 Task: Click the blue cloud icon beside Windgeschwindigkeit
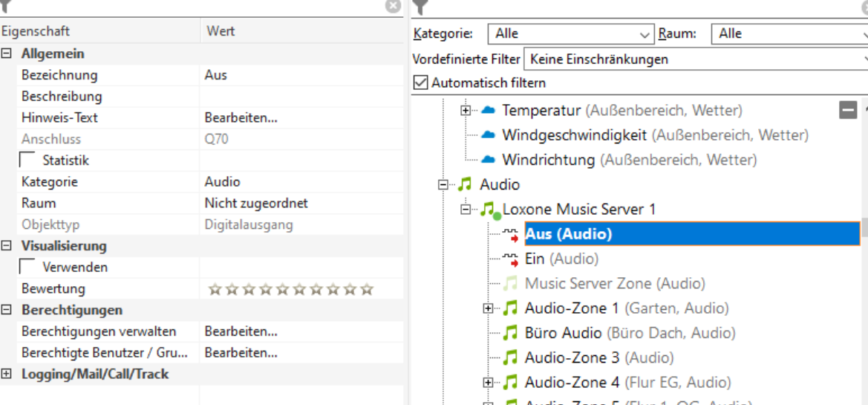[x=488, y=135]
